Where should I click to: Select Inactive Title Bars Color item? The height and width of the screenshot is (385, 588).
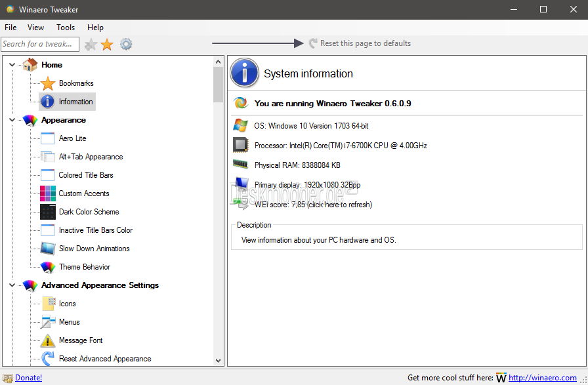[x=96, y=230]
